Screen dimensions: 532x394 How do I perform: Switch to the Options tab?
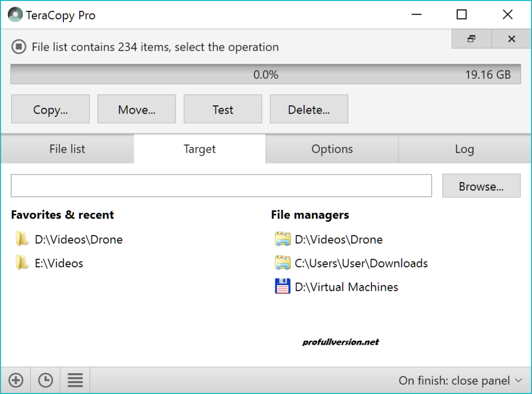[331, 149]
